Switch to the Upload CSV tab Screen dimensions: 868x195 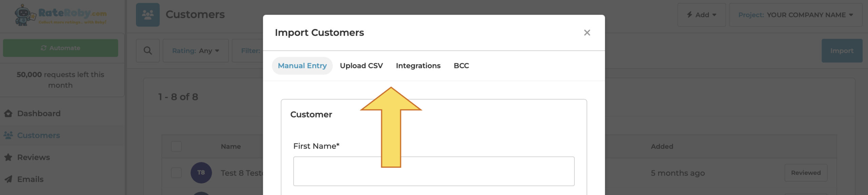pyautogui.click(x=361, y=66)
